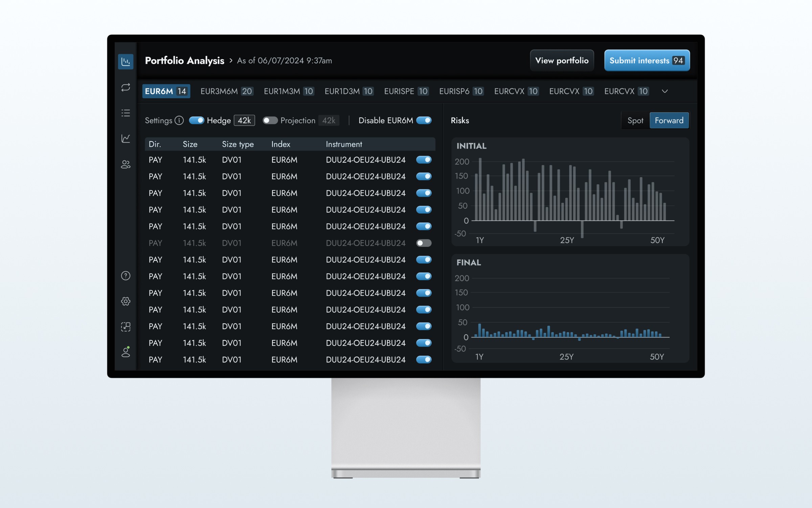Toggle the Disable EUR6M switch
Viewport: 812px width, 508px height.
coord(424,120)
